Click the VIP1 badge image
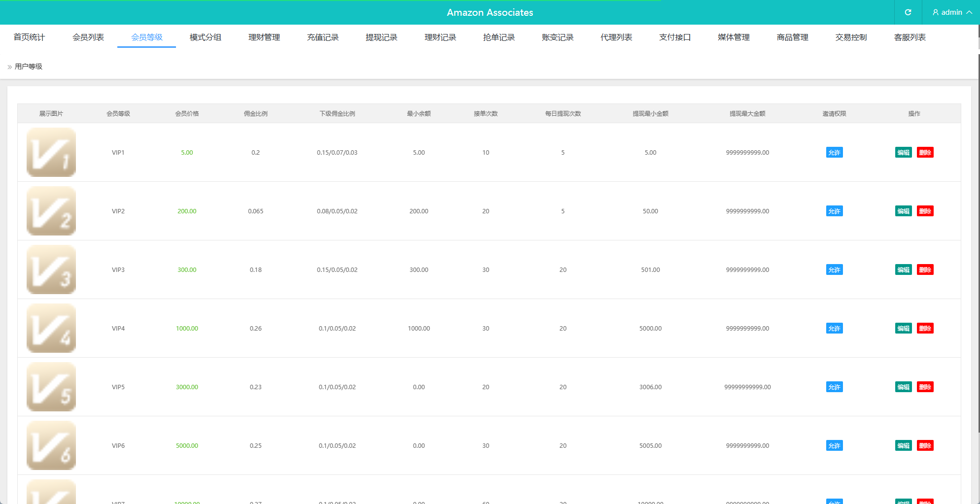The height and width of the screenshot is (504, 980). pyautogui.click(x=51, y=152)
